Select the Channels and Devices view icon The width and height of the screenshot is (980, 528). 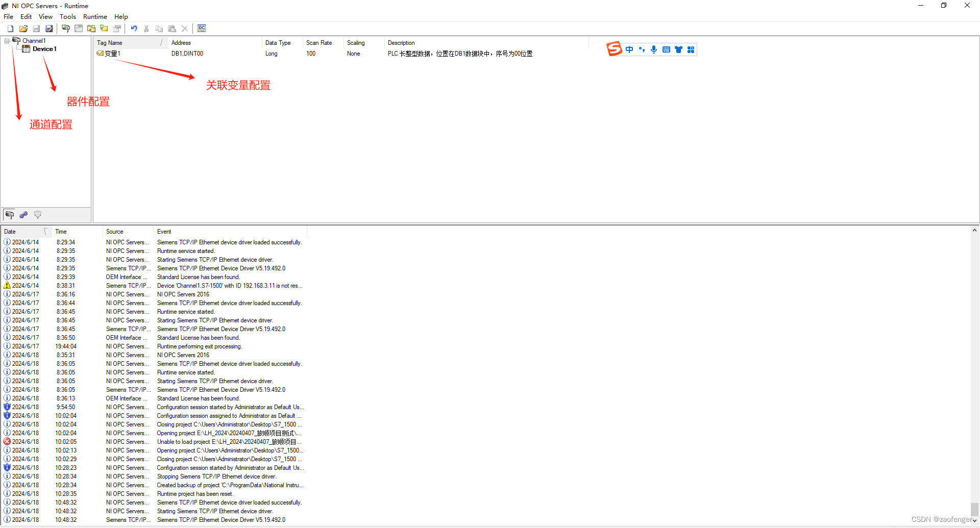pyautogui.click(x=9, y=215)
